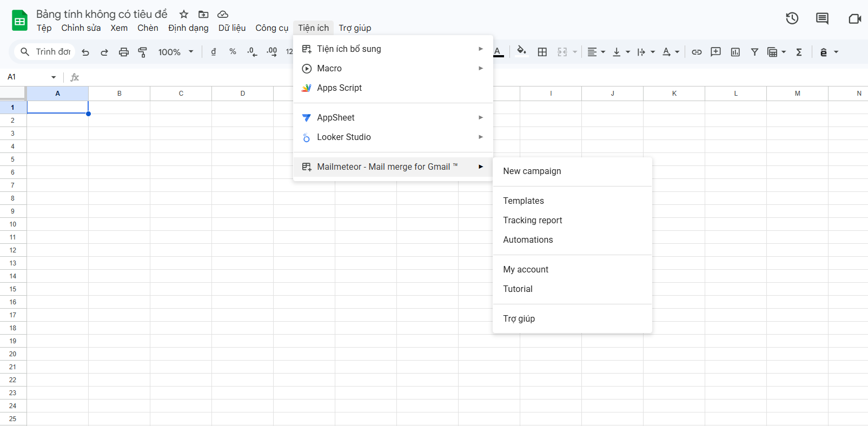
Task: Choose New campaign from Mailmeteor submenu
Action: pos(532,171)
